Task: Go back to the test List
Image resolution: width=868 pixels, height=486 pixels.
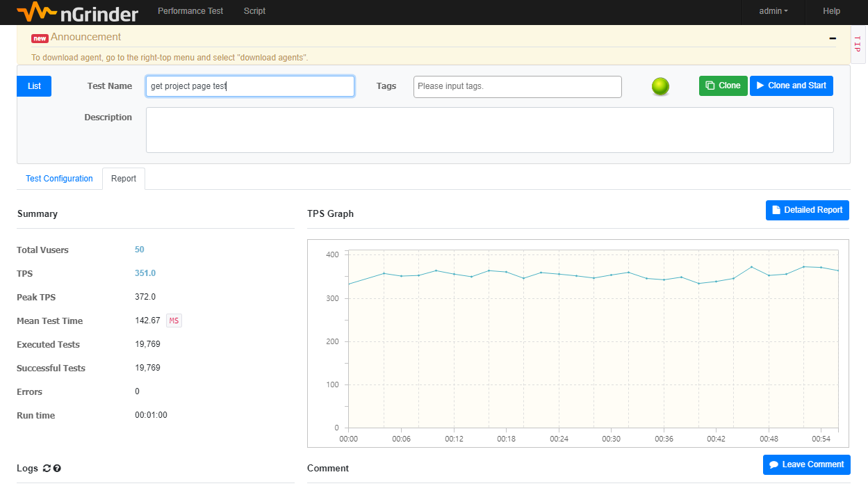Action: [x=34, y=86]
